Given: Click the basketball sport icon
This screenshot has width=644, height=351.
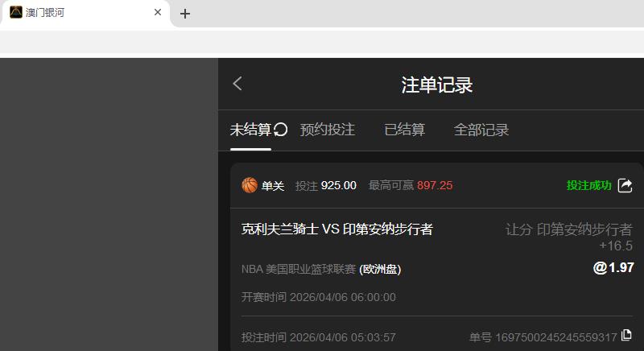Looking at the screenshot, I should point(250,185).
